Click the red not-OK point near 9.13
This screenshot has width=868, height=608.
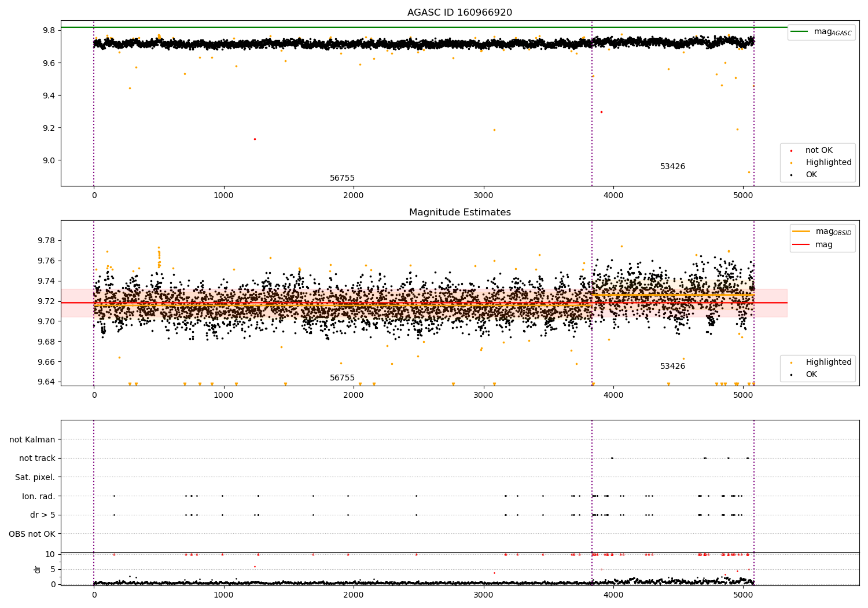255,139
